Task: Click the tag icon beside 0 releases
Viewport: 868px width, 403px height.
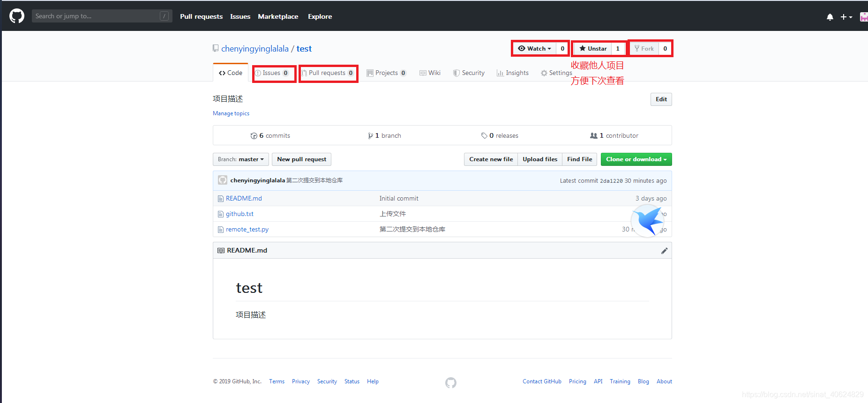Action: (x=484, y=136)
